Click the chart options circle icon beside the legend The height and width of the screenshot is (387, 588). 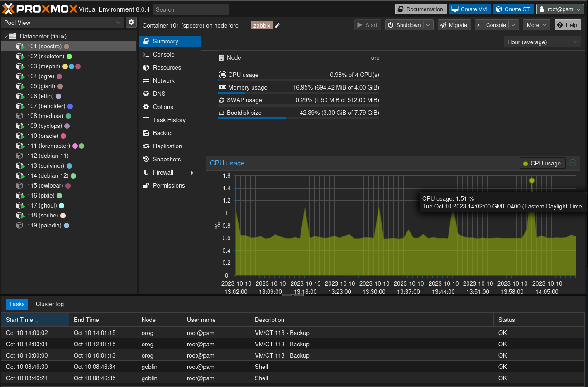pos(573,163)
